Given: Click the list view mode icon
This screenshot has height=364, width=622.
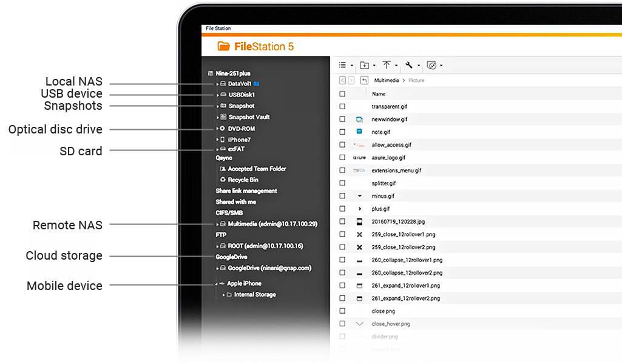Looking at the screenshot, I should pos(342,65).
